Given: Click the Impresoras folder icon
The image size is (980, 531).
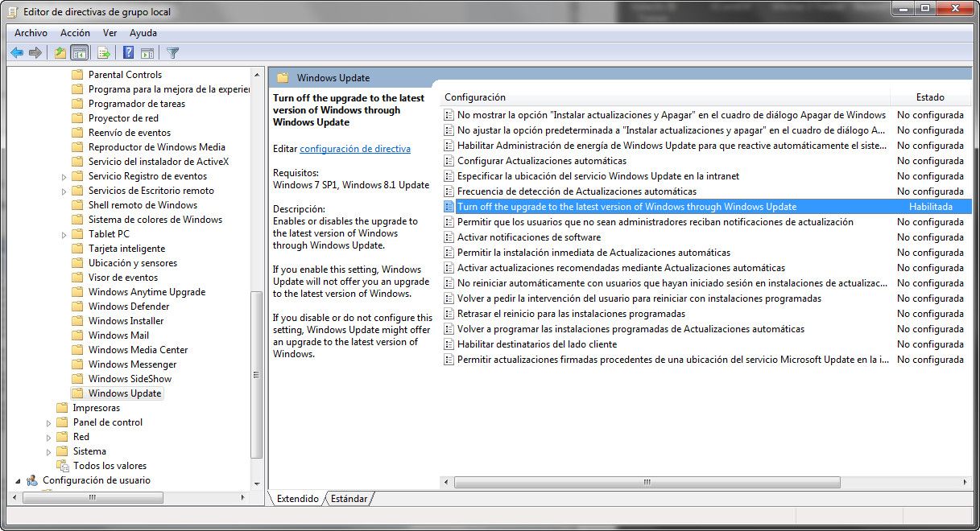Looking at the screenshot, I should click(x=62, y=408).
